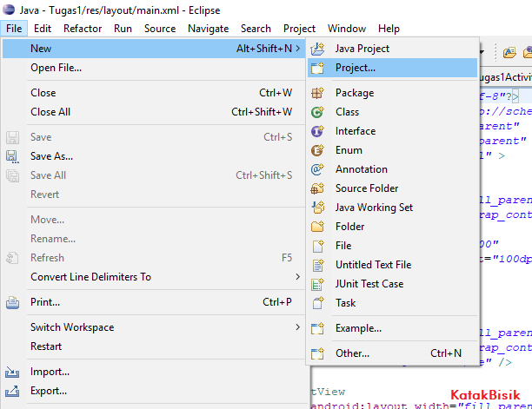Screen dimensions: 532x409
Task: Click the Save As floppy disk icon
Action: 12,156
